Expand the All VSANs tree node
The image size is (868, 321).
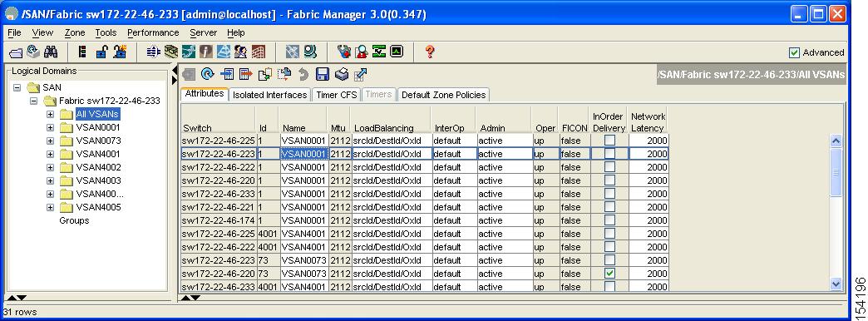pyautogui.click(x=51, y=114)
